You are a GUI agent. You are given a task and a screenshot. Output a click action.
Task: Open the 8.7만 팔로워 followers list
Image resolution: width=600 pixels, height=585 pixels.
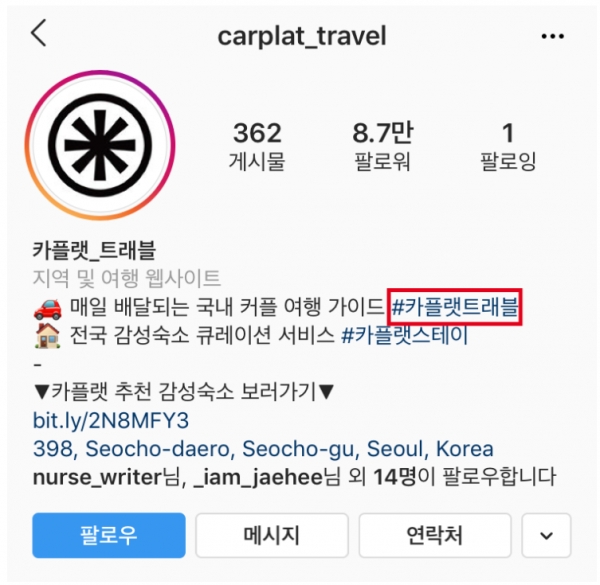[383, 146]
